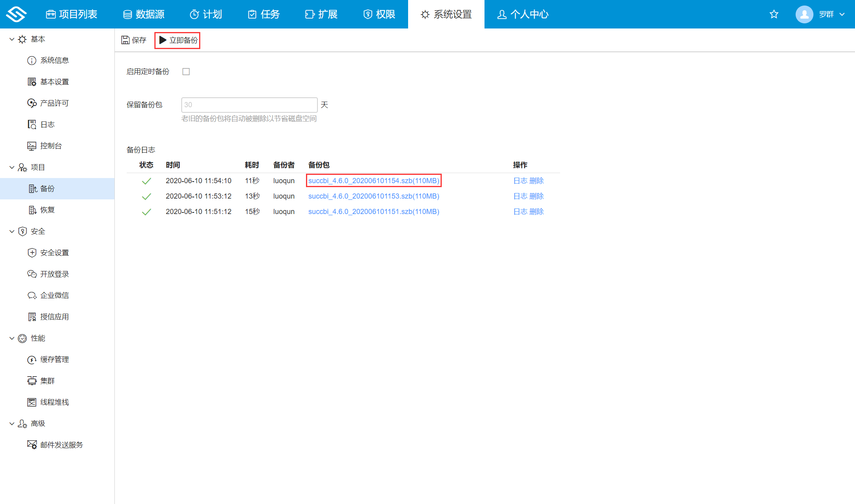Open the 罗群 user dropdown arrow

click(842, 14)
